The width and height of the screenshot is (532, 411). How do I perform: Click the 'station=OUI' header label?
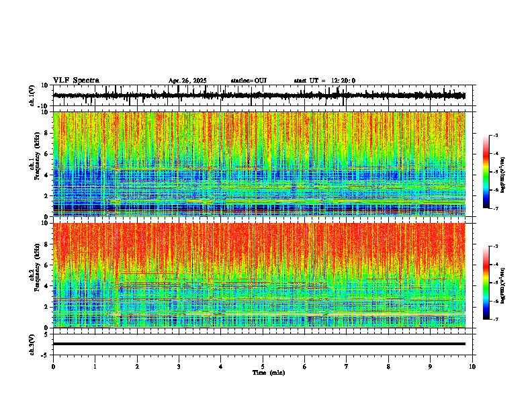[x=249, y=81]
